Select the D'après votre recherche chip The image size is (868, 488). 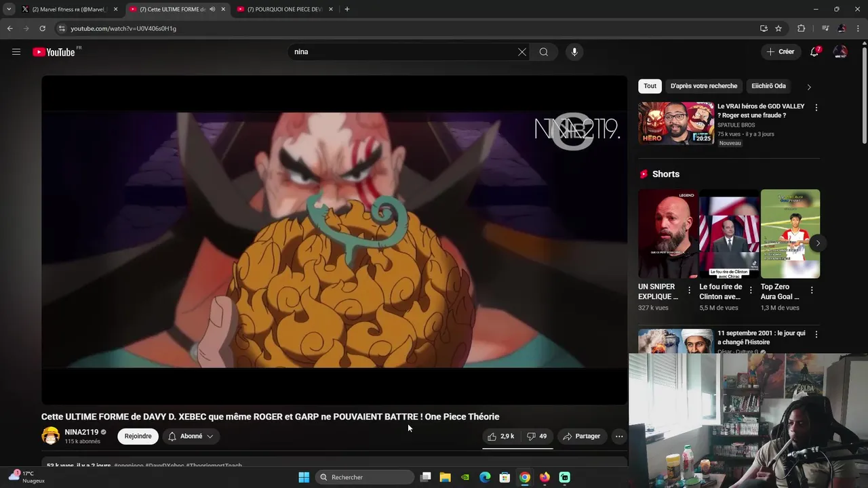pos(704,86)
